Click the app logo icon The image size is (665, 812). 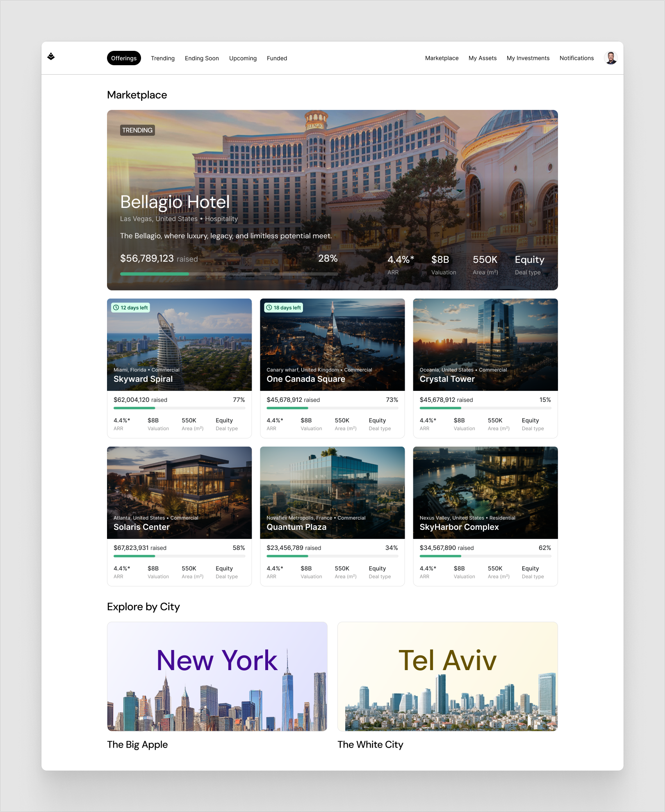tap(51, 57)
